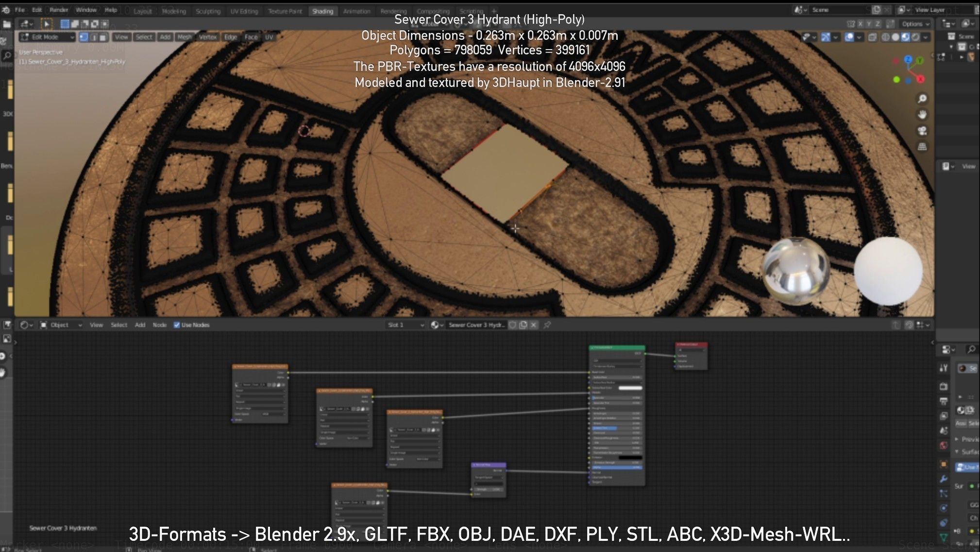Open the Window menu
This screenshot has height=552, width=980.
86,10
